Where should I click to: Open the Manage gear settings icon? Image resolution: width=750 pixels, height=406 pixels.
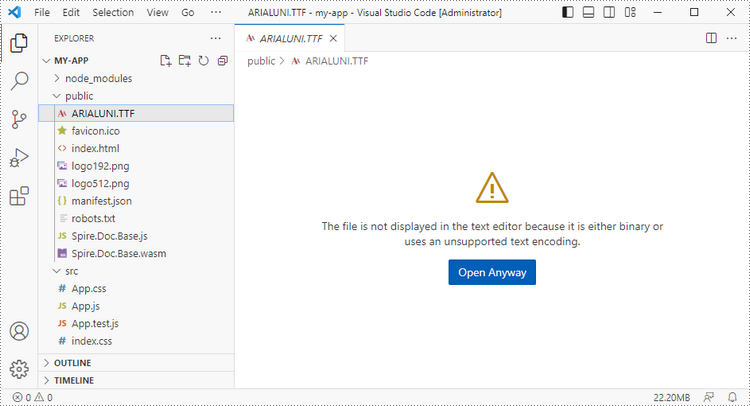coord(19,369)
